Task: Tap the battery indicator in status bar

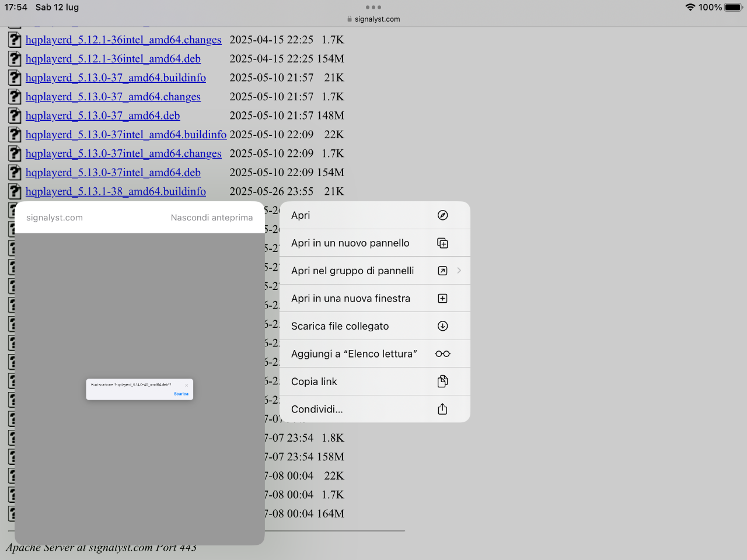Action: 734,7
